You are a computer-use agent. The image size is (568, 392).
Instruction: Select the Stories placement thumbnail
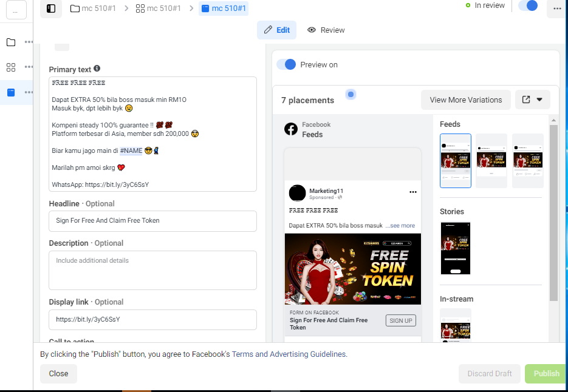click(456, 248)
